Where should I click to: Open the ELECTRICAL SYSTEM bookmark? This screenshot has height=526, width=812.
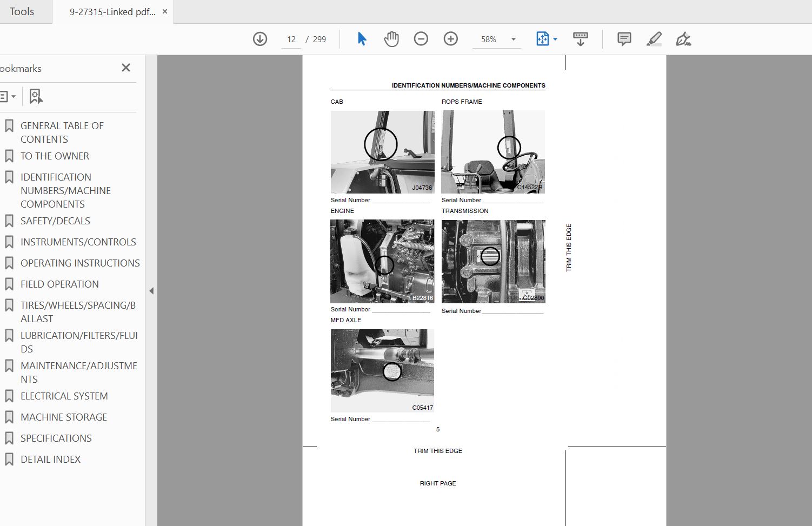click(x=64, y=396)
